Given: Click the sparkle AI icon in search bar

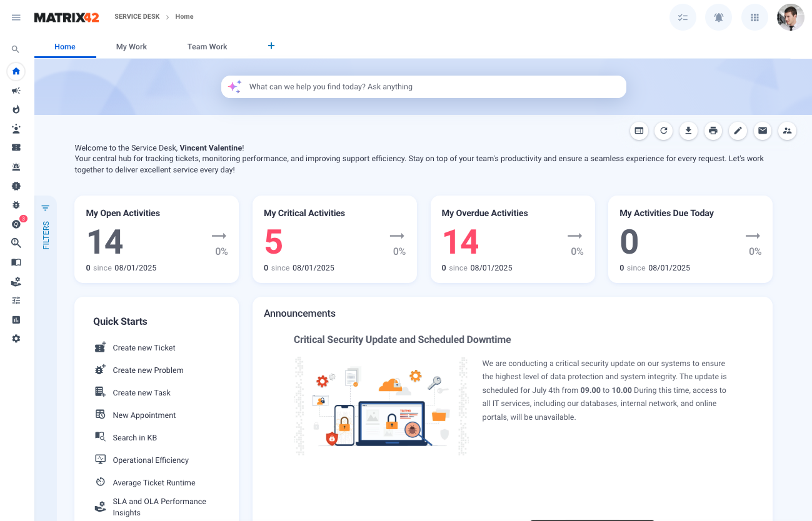Looking at the screenshot, I should [234, 87].
